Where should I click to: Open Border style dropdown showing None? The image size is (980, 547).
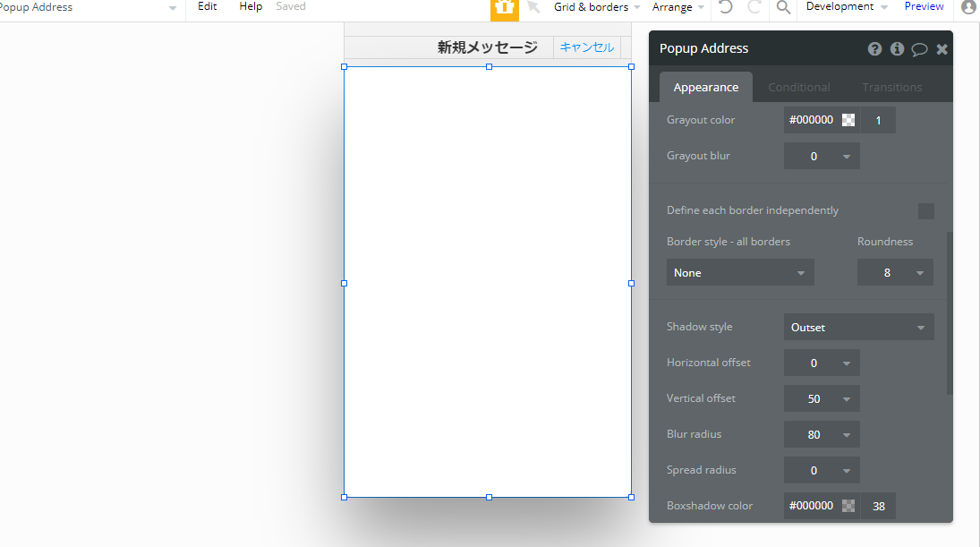pyautogui.click(x=740, y=272)
